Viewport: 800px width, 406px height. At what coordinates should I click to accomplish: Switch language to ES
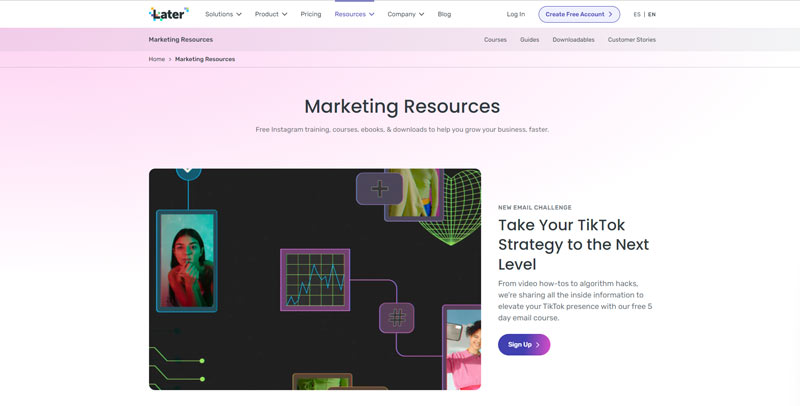tap(637, 14)
